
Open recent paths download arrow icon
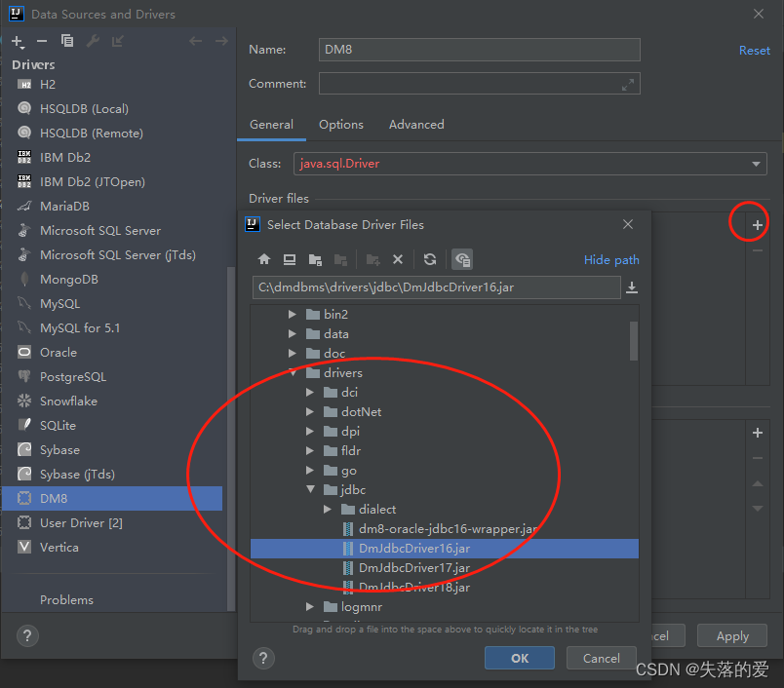coord(632,287)
